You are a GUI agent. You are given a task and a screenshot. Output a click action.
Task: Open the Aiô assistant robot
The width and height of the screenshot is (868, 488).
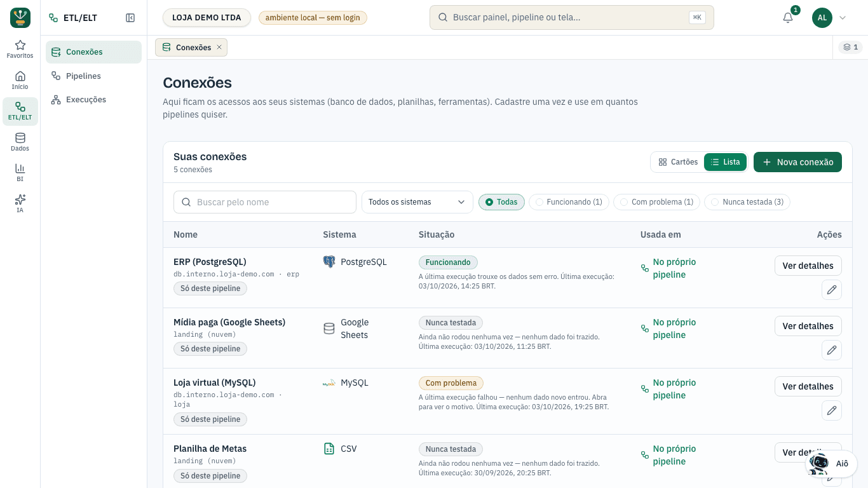click(831, 463)
